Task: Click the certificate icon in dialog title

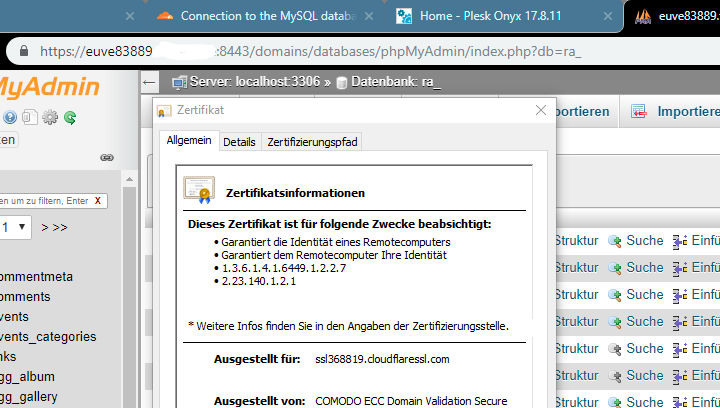Action: click(164, 111)
